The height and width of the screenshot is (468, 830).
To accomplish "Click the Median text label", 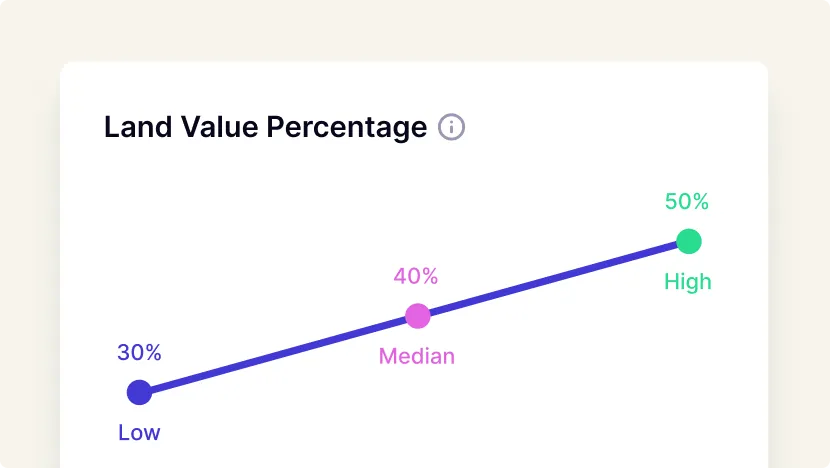I will [x=416, y=356].
